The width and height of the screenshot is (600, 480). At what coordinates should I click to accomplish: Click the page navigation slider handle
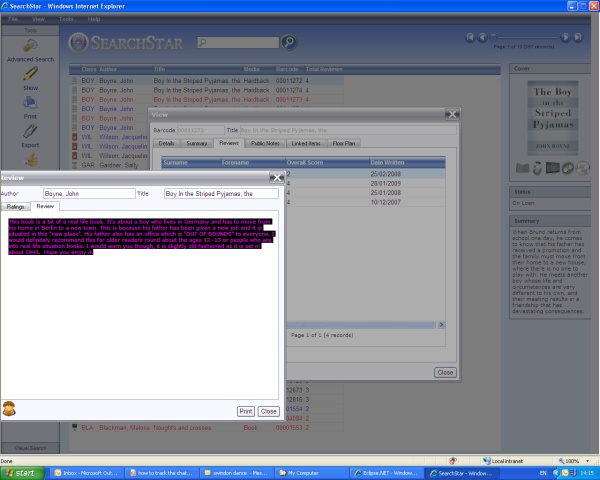point(494,37)
